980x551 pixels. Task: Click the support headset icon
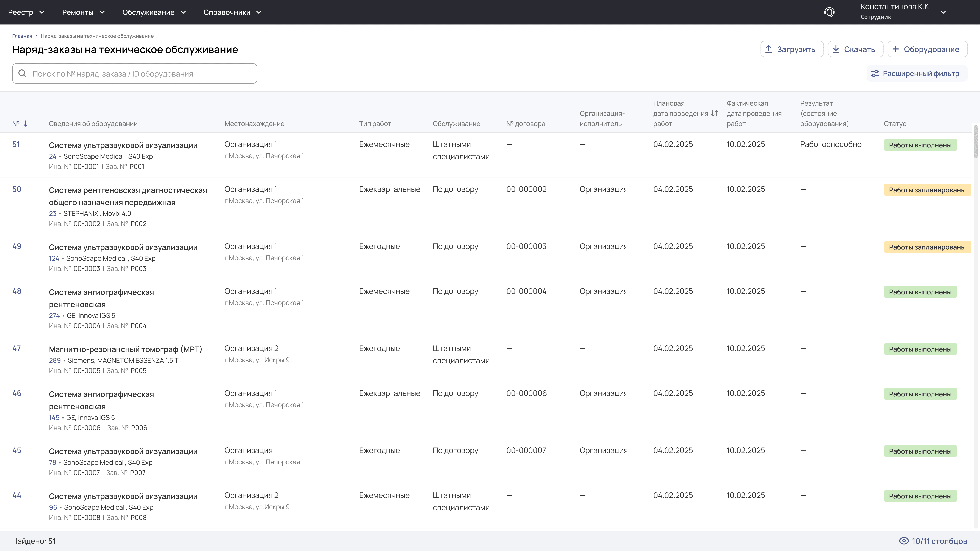[829, 12]
